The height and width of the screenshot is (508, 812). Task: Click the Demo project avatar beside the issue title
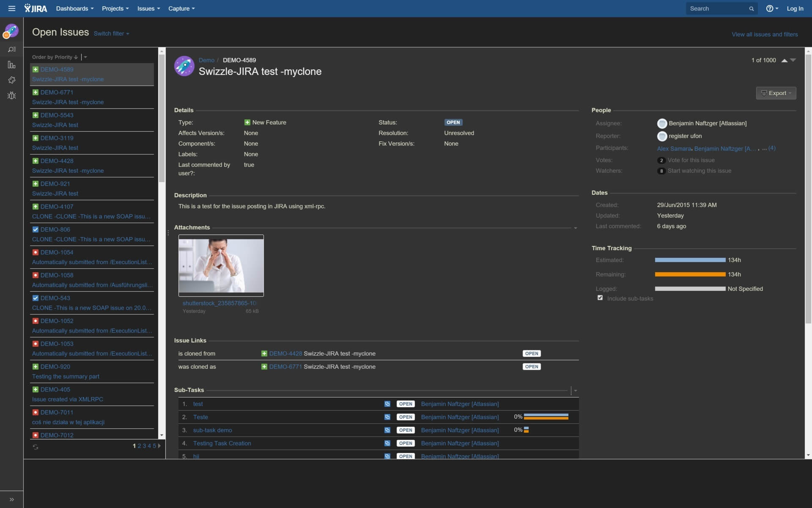click(x=184, y=66)
